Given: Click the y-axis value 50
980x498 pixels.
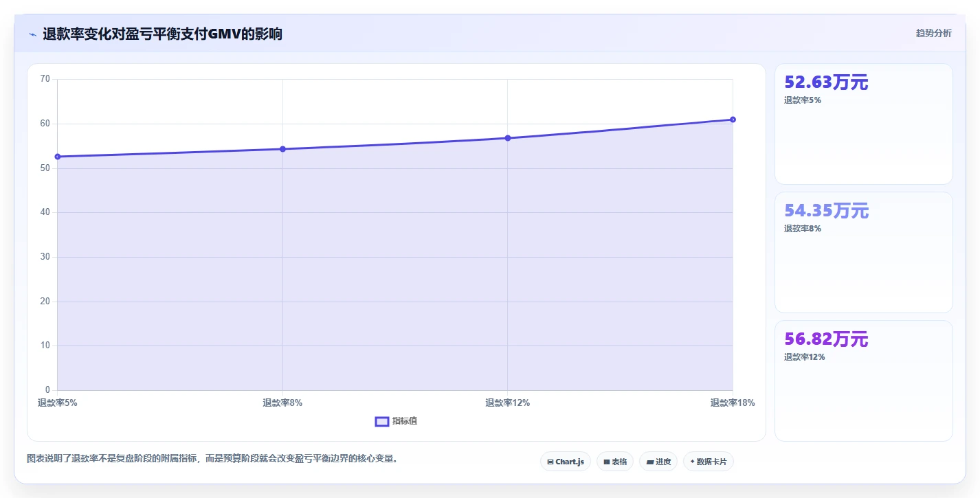Looking at the screenshot, I should click(x=45, y=168).
